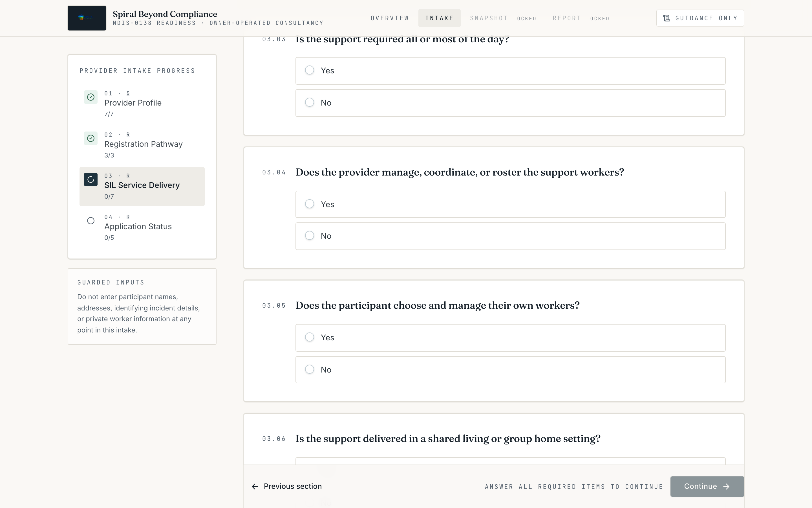Image resolution: width=812 pixels, height=508 pixels.
Task: Open the Overview tab
Action: pos(390,18)
